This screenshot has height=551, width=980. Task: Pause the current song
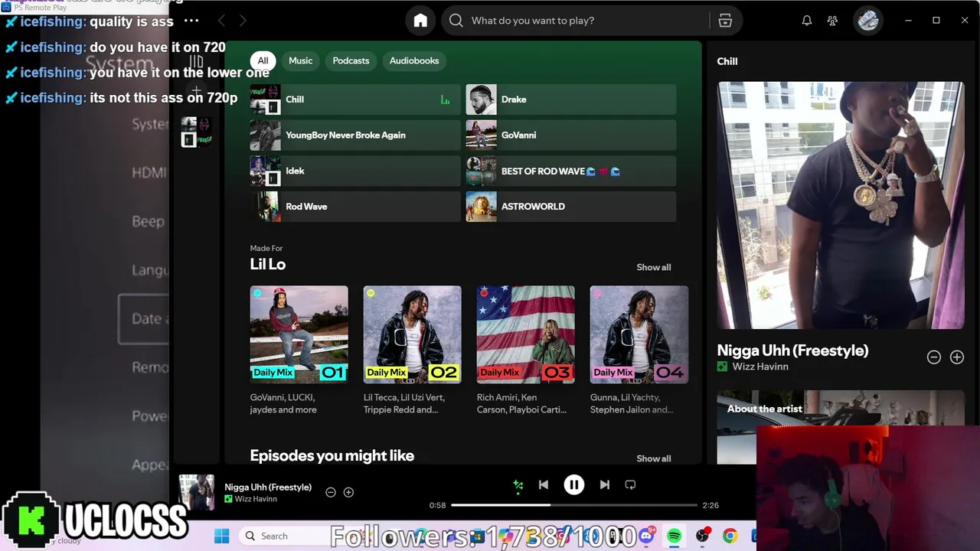(574, 484)
